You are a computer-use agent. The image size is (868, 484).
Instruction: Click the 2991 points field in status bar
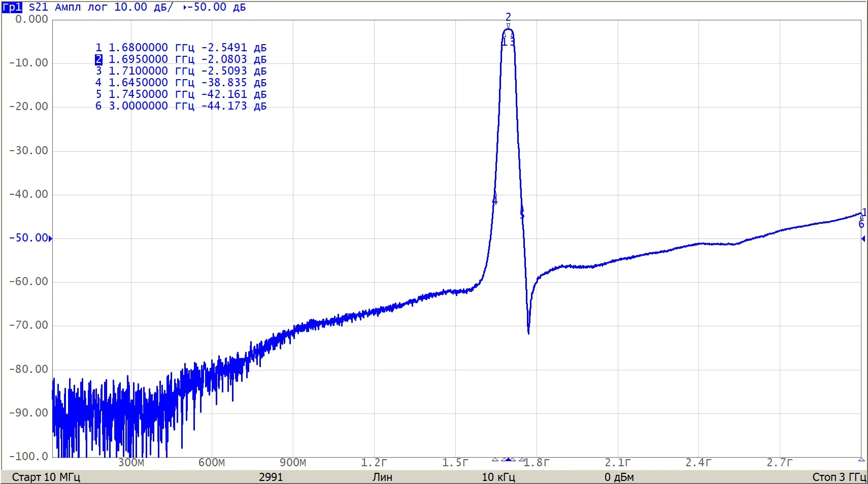tap(271, 477)
